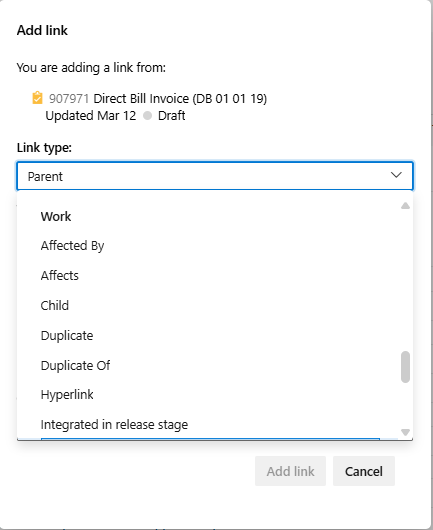Image resolution: width=433 pixels, height=530 pixels.
Task: Open the Parent link type combo box
Action: 215,176
